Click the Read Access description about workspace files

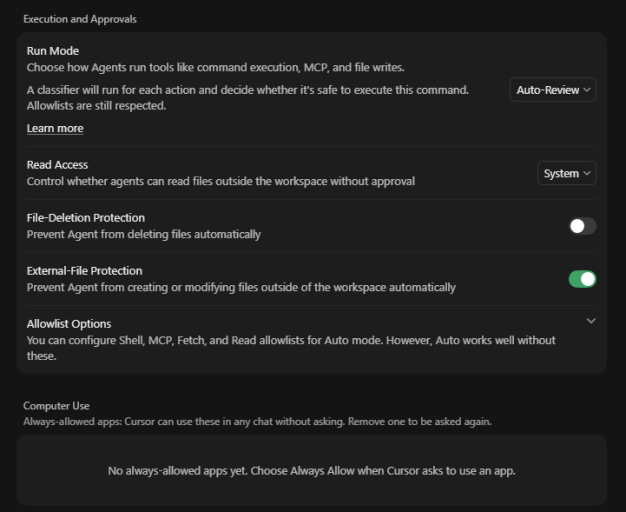[x=221, y=181]
